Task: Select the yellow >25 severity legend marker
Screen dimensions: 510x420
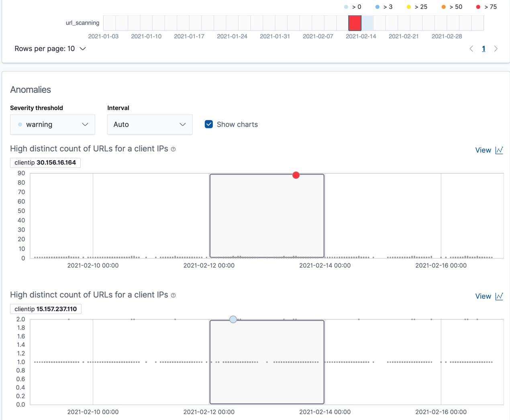Action: (408, 6)
